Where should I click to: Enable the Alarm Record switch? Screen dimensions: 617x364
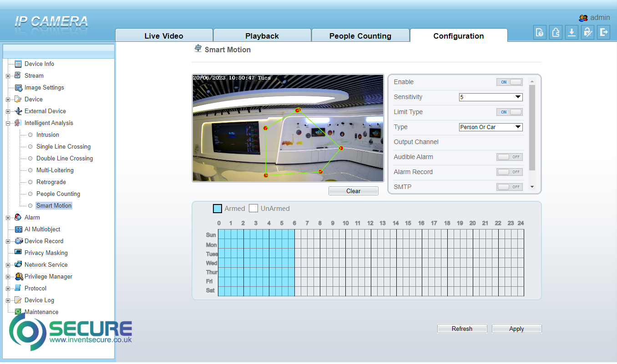(x=509, y=172)
